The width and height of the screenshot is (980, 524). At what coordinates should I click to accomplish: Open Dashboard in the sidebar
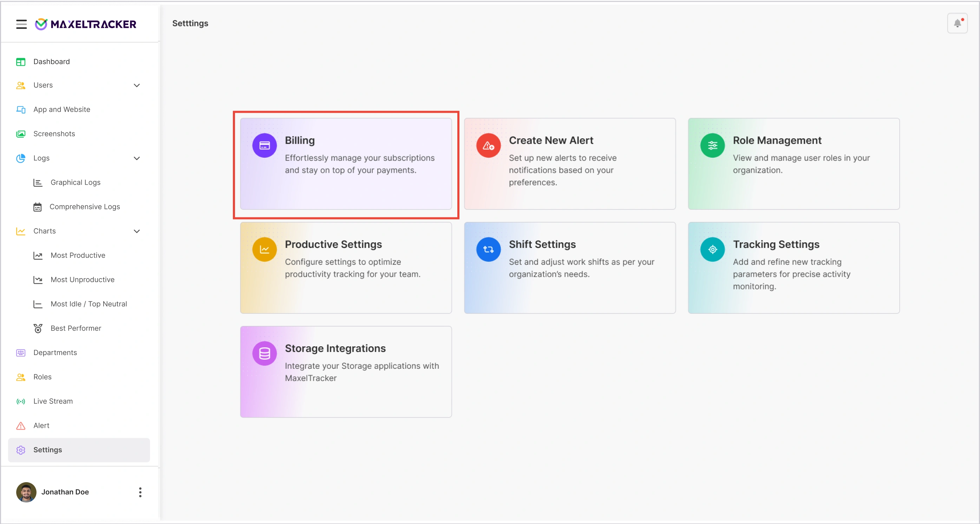tap(79, 61)
